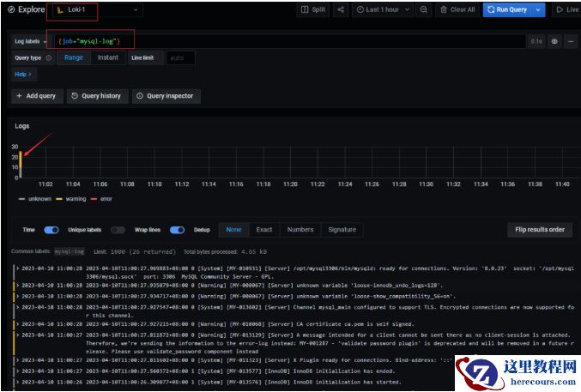Click Split view button
This screenshot has width=581, height=392.
313,9
